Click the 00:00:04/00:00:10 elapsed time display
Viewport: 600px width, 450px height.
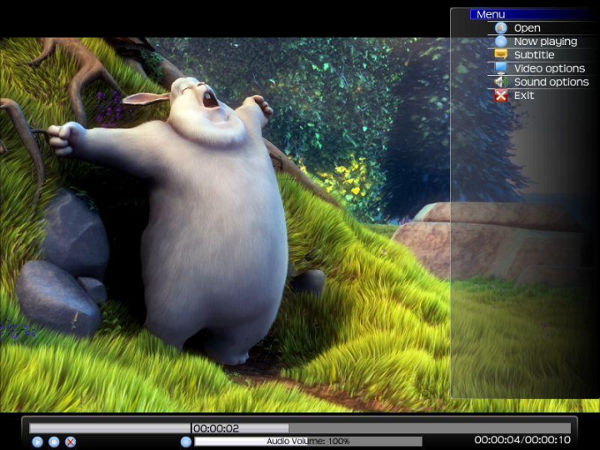click(522, 440)
